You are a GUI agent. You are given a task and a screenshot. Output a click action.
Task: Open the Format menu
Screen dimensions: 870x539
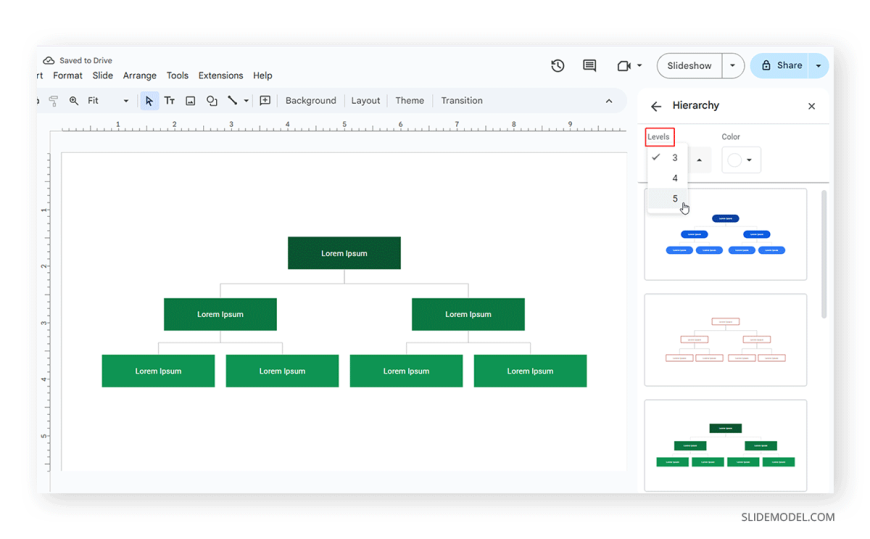(x=68, y=75)
